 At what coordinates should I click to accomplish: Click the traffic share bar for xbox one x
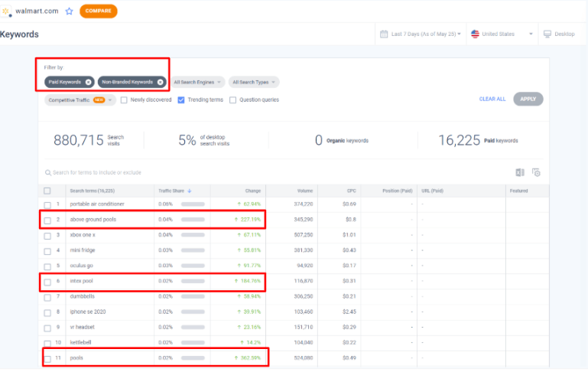(193, 235)
